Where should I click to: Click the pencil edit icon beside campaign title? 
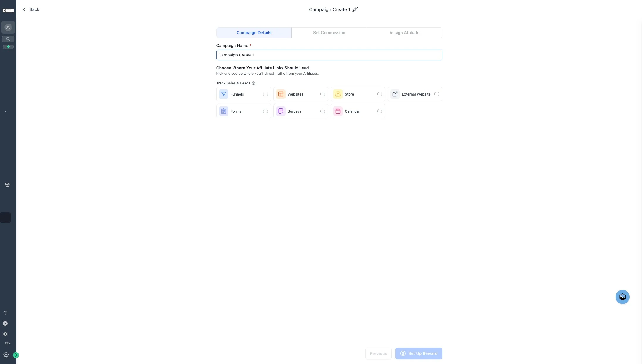355,9
